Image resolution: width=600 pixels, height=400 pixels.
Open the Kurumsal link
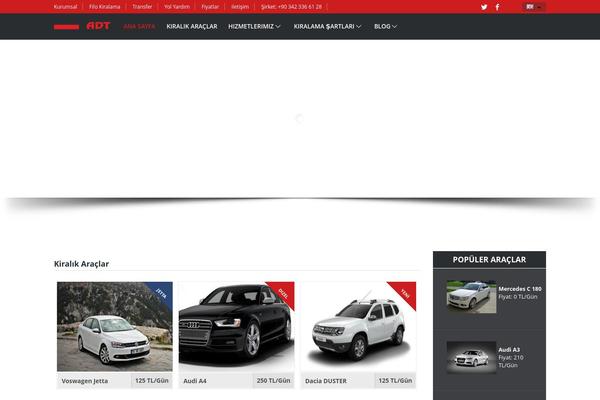click(x=65, y=7)
